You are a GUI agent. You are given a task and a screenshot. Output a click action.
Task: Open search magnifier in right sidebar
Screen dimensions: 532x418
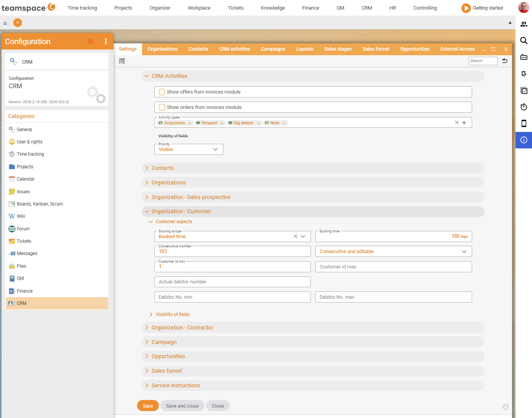pos(524,41)
